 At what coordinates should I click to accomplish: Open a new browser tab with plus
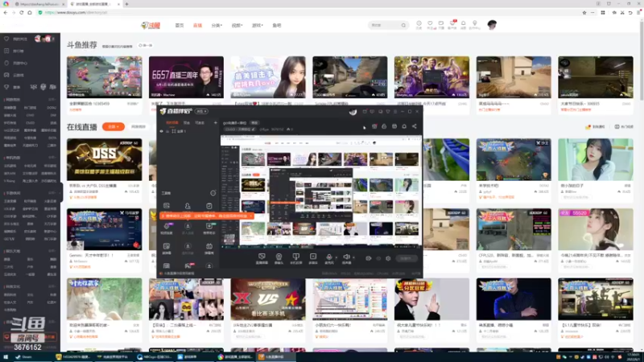tap(126, 4)
